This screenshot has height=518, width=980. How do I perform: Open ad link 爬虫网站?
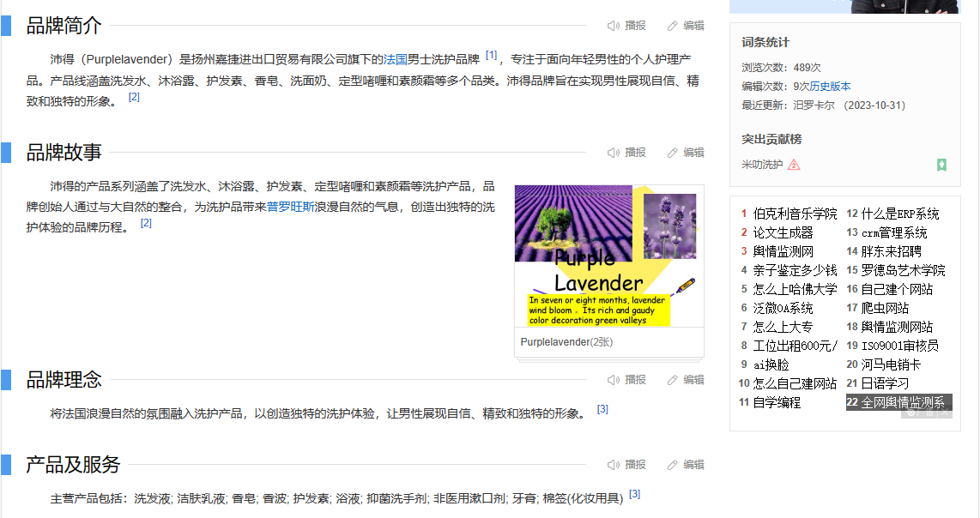(885, 308)
